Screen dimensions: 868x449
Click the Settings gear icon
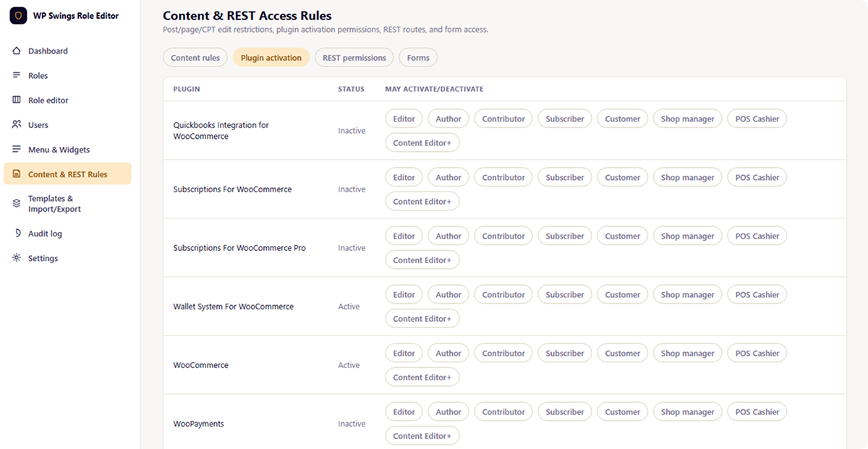point(17,258)
